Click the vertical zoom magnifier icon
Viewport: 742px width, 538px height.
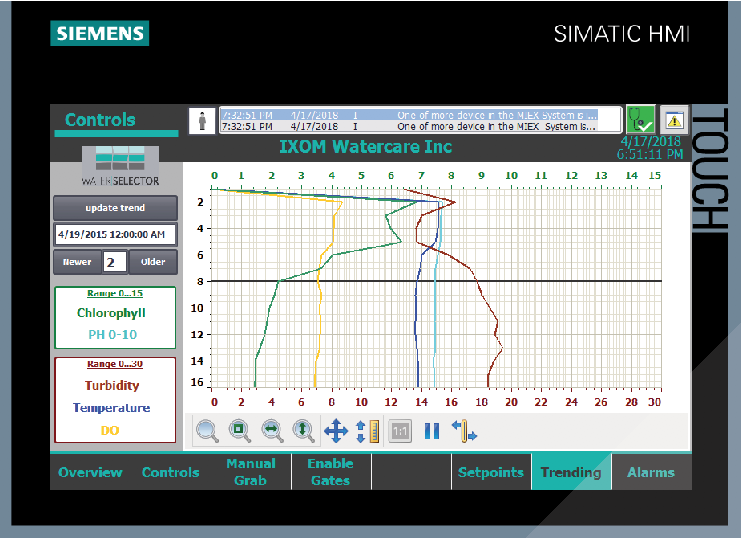point(303,431)
